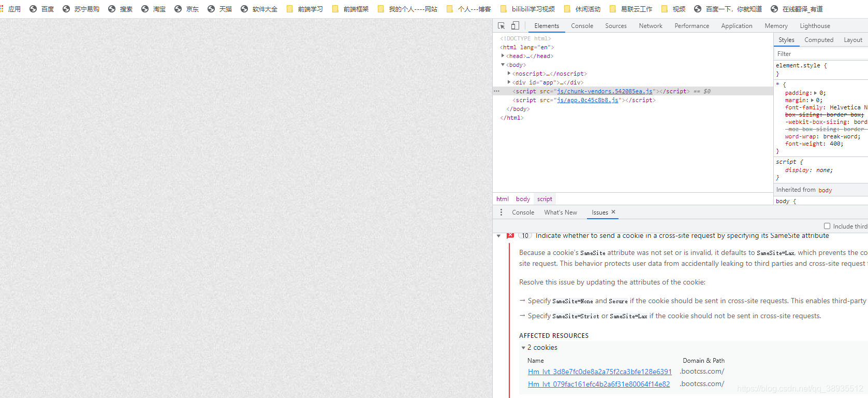Image resolution: width=868 pixels, height=398 pixels.
Task: Open the 在线翻译_有道 bookmark
Action: (x=797, y=9)
